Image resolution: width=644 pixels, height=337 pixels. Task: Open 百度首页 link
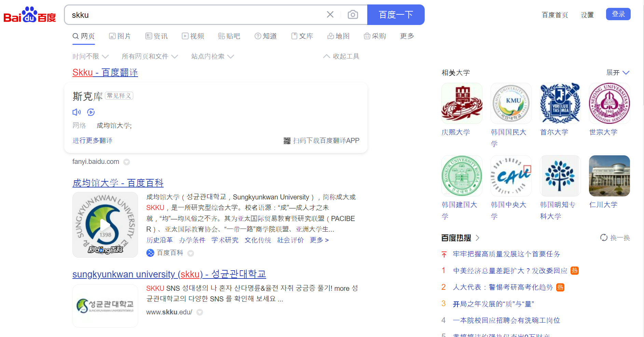555,15
